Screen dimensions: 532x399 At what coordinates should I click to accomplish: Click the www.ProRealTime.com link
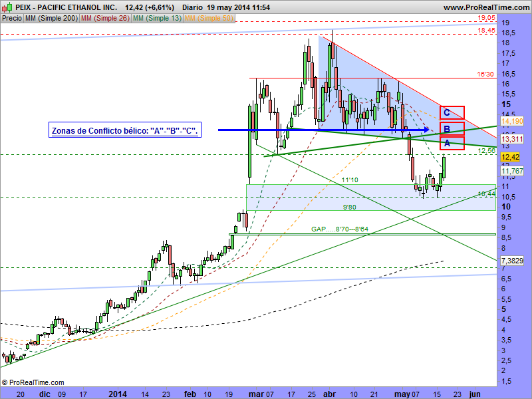point(486,7)
